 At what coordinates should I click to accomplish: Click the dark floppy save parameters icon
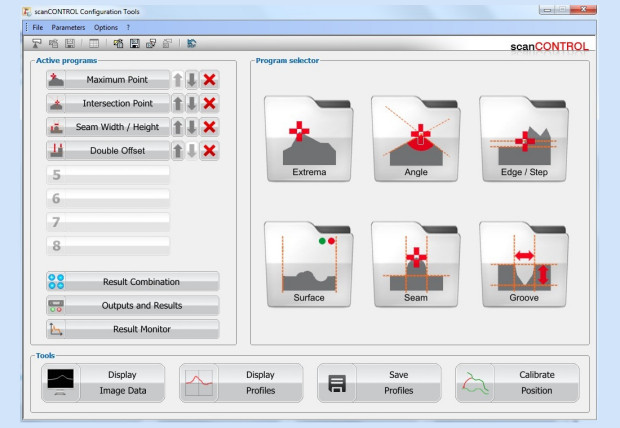click(135, 44)
